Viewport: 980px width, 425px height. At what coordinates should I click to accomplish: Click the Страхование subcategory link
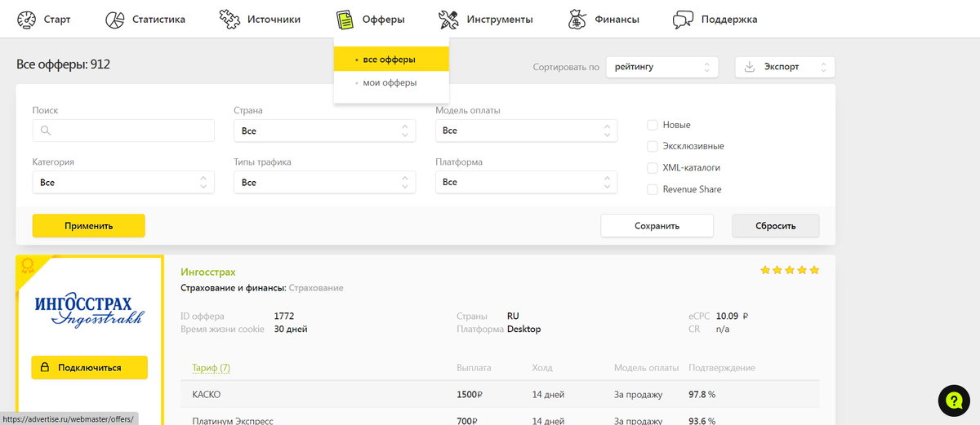tap(316, 288)
